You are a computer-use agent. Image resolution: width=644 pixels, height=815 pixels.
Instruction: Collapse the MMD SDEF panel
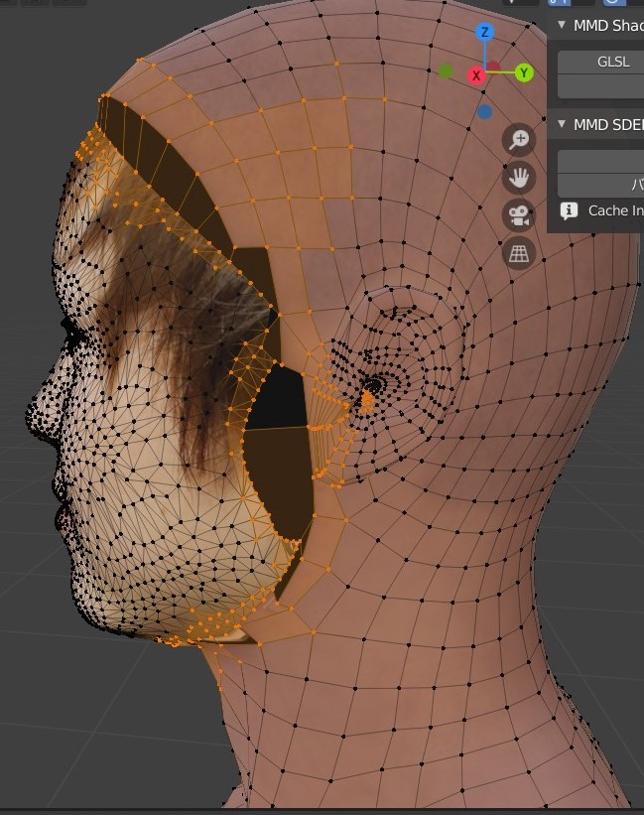pyautogui.click(x=561, y=124)
